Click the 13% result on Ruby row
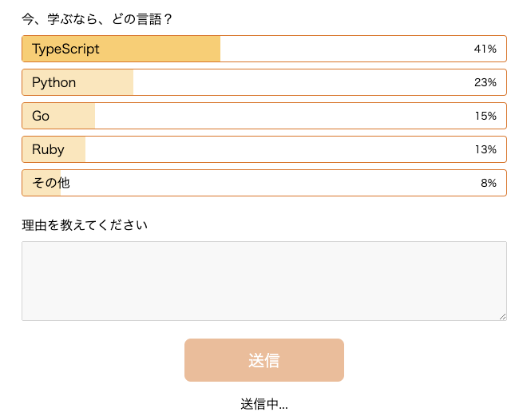Screen dimensions: 515x420 [485, 149]
